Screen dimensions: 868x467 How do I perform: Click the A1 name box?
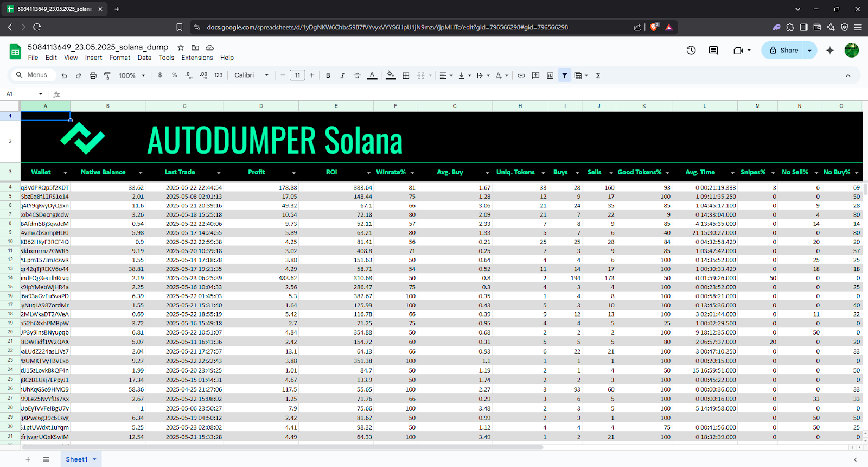[x=24, y=94]
